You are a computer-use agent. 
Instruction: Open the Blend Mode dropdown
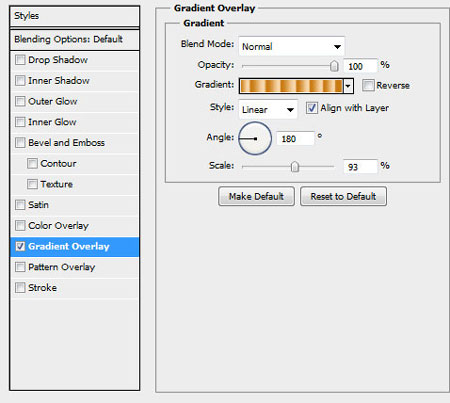(291, 46)
